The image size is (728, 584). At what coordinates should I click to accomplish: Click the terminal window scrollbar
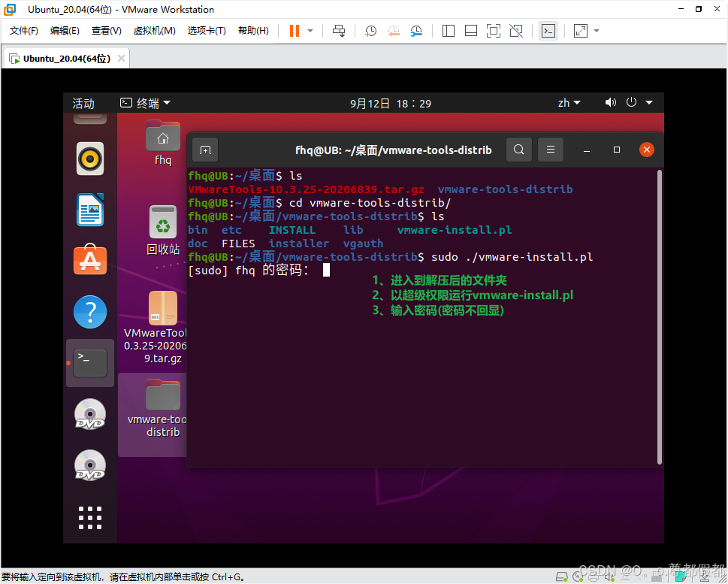(x=660, y=317)
